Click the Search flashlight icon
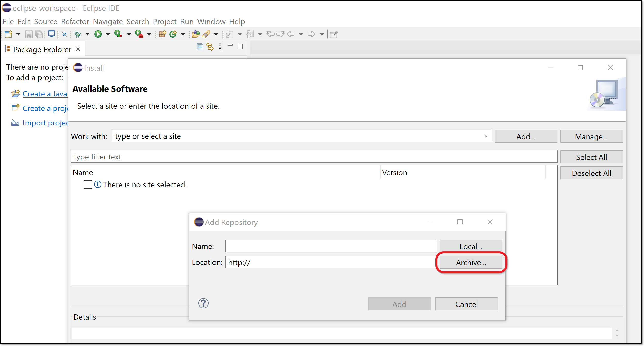This screenshot has width=644, height=346. pos(206,34)
